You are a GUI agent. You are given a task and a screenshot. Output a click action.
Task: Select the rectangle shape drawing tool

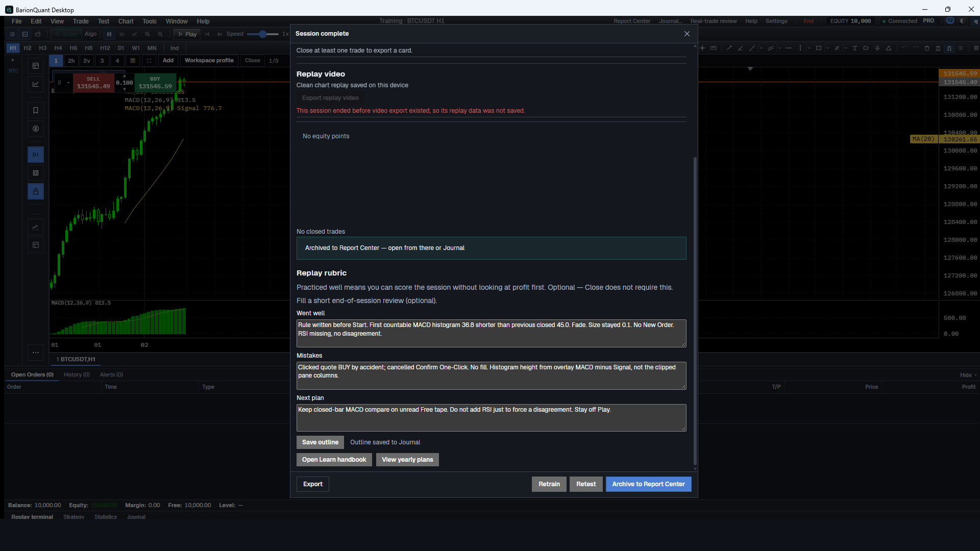click(819, 48)
